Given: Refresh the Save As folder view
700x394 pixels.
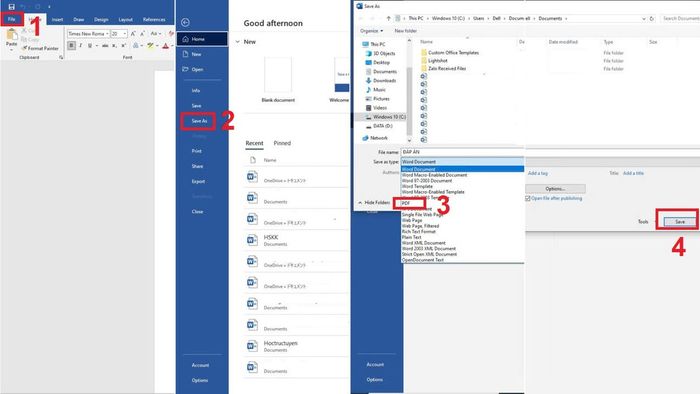Looking at the screenshot, I should click(652, 18).
